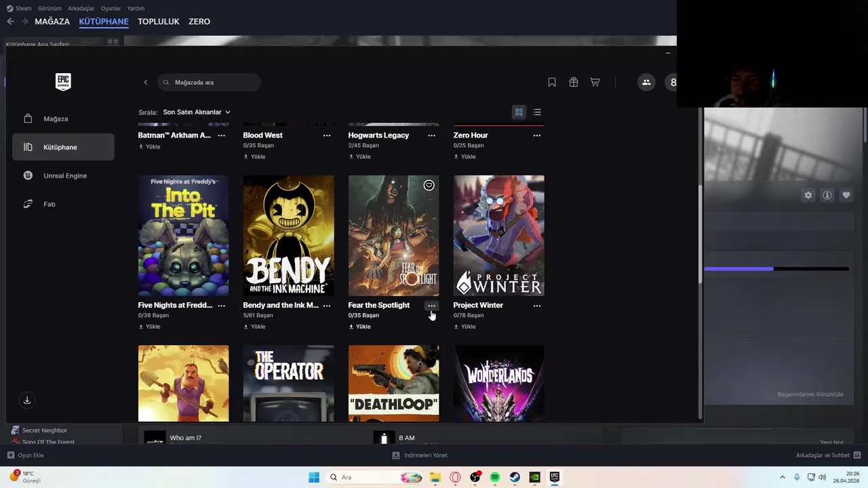Open Zero Hour options menu
This screenshot has width=868, height=488.
537,136
